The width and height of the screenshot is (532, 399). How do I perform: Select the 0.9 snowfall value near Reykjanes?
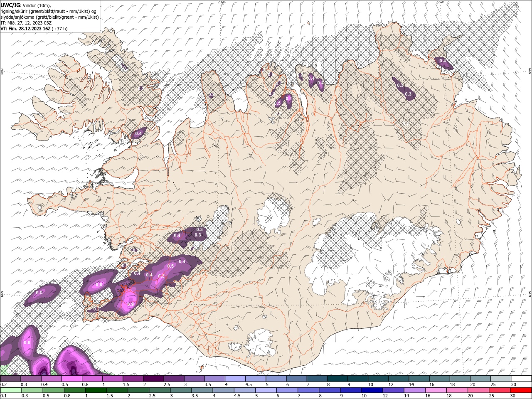pos(131,304)
